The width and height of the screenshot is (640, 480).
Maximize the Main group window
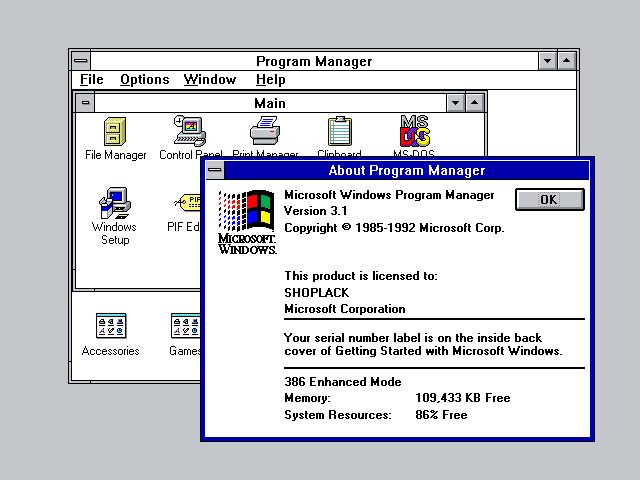tap(474, 103)
